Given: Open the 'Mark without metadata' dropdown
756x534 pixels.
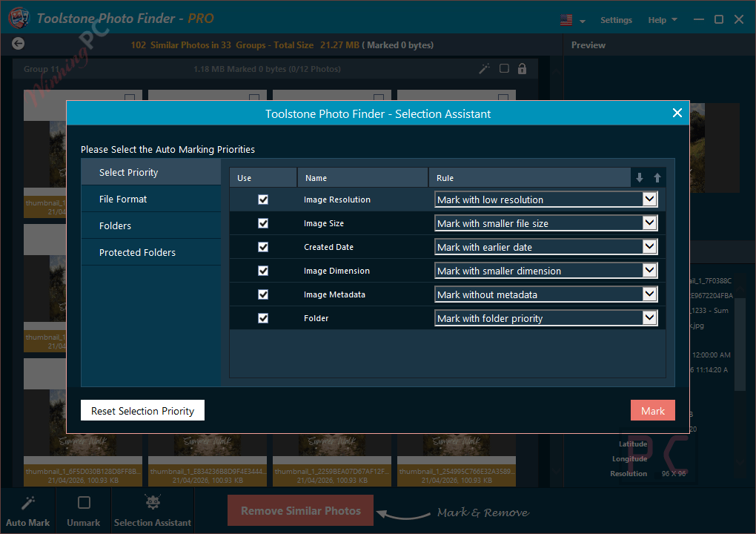Looking at the screenshot, I should (546, 294).
